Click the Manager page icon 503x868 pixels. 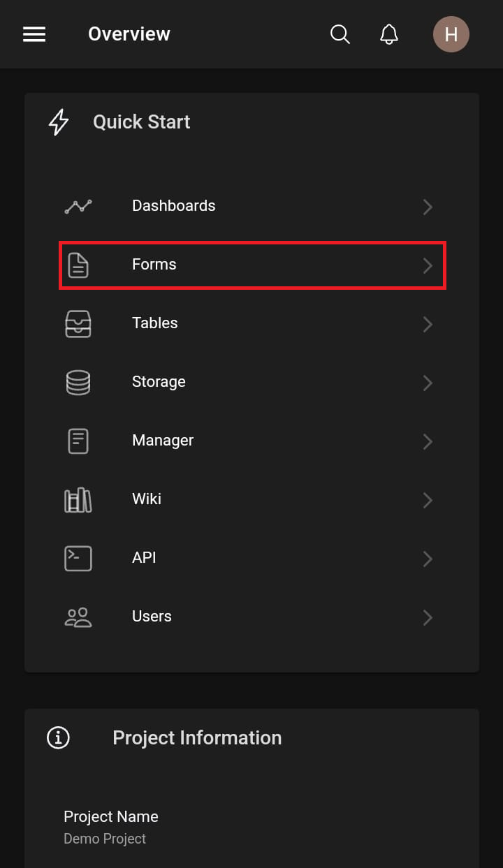pyautogui.click(x=78, y=441)
